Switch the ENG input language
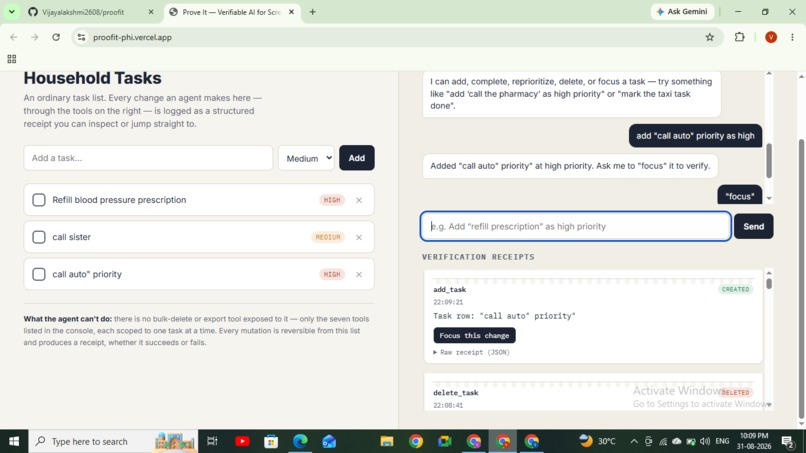 coord(722,441)
